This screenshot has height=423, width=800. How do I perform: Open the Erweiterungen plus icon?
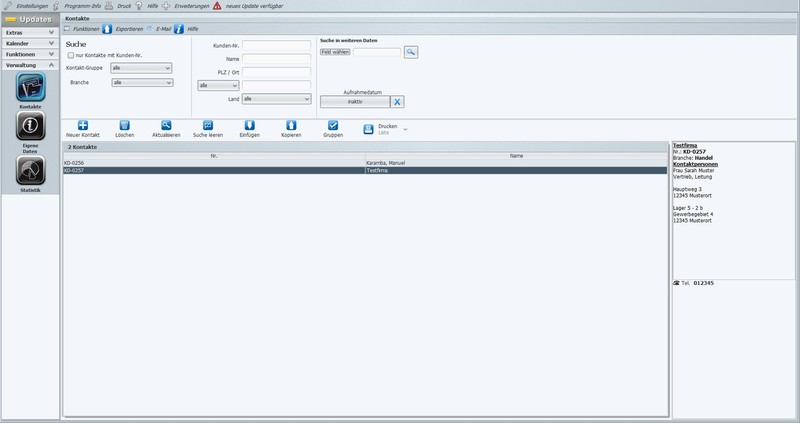point(166,6)
